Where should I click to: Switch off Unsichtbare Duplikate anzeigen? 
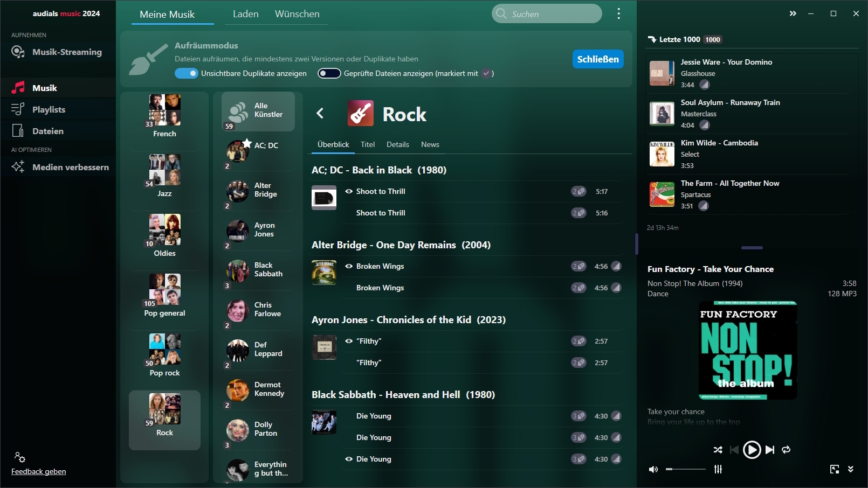(187, 73)
